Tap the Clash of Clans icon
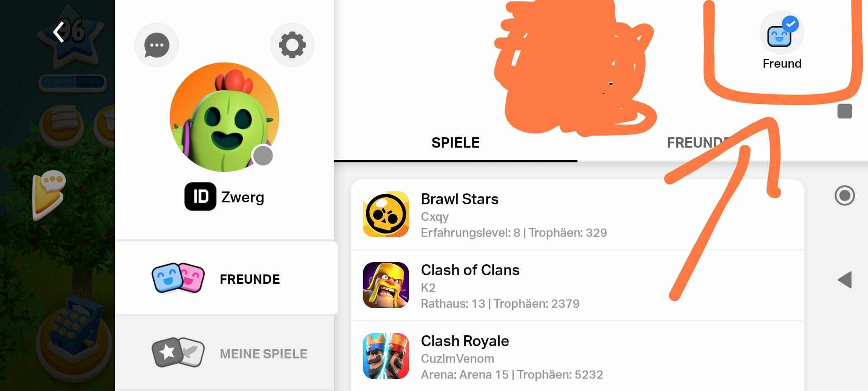This screenshot has height=391, width=868. tap(386, 285)
